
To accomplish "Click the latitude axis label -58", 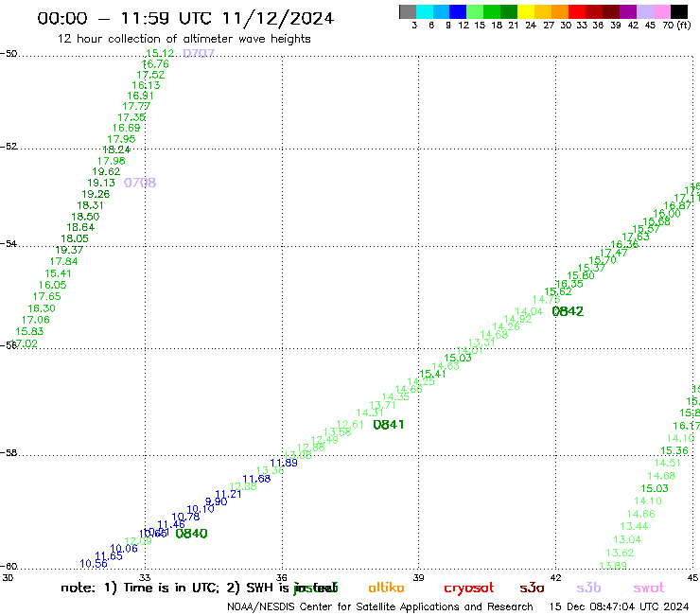I will point(9,453).
